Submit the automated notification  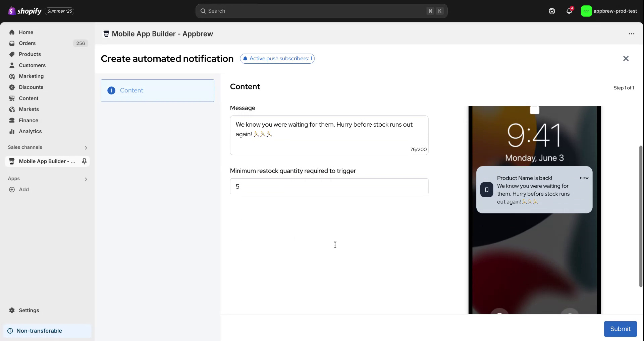click(x=620, y=329)
